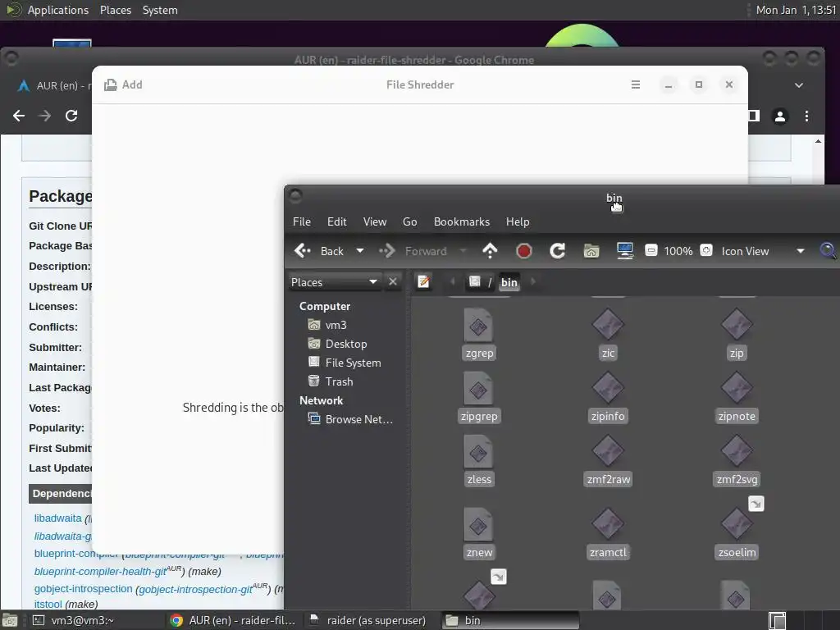Open Trash from the sidebar
The width and height of the screenshot is (840, 630).
(x=331, y=381)
